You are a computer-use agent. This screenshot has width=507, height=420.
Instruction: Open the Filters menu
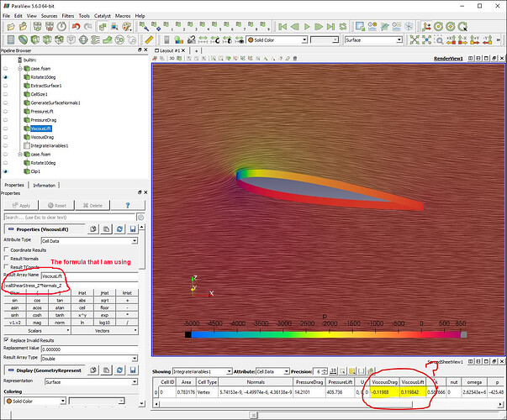pos(68,16)
